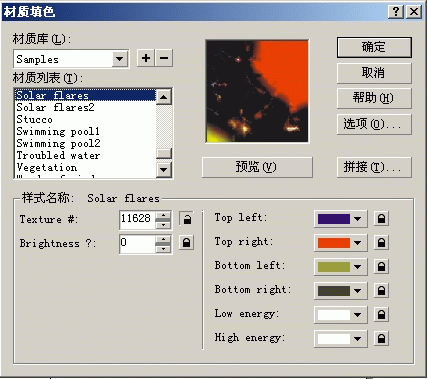Toggle the lock for High energy color

pos(381,338)
